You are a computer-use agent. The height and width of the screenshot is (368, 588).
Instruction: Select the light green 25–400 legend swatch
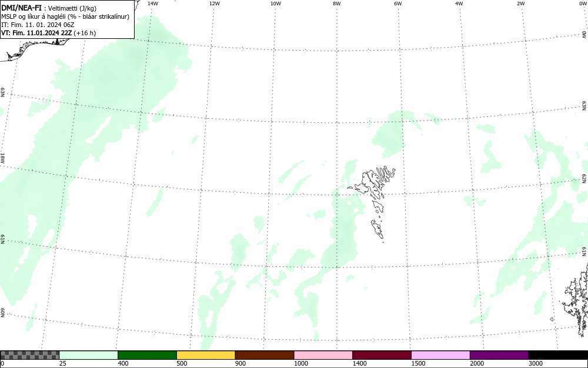pos(89,355)
